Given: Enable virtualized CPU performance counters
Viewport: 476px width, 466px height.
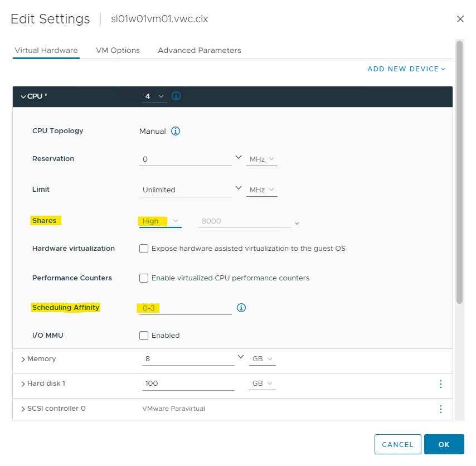Looking at the screenshot, I should [x=144, y=278].
